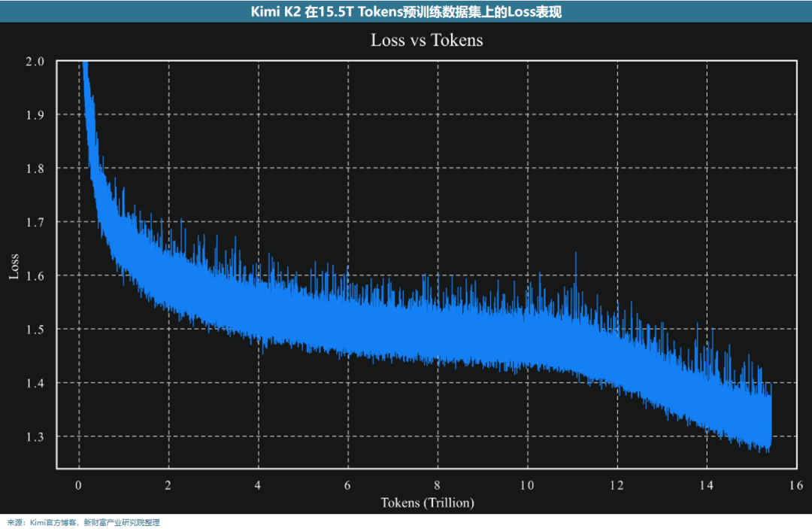Click the y-axis tick value 2.0
This screenshot has width=812, height=529.
click(x=35, y=61)
